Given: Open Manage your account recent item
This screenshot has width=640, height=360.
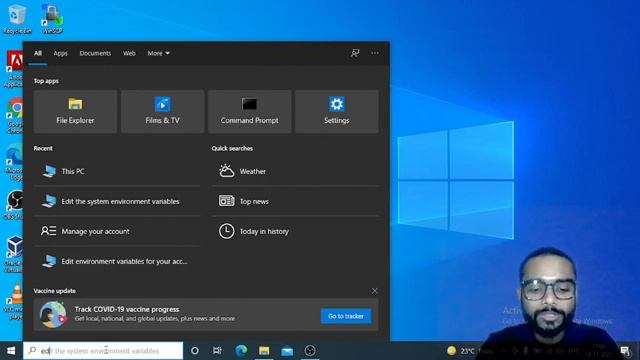Looking at the screenshot, I should click(117, 231).
